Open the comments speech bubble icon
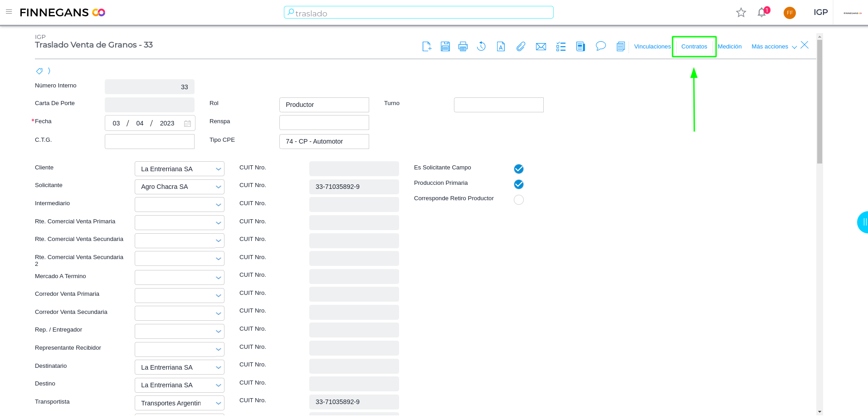This screenshot has width=868, height=419. [x=600, y=46]
